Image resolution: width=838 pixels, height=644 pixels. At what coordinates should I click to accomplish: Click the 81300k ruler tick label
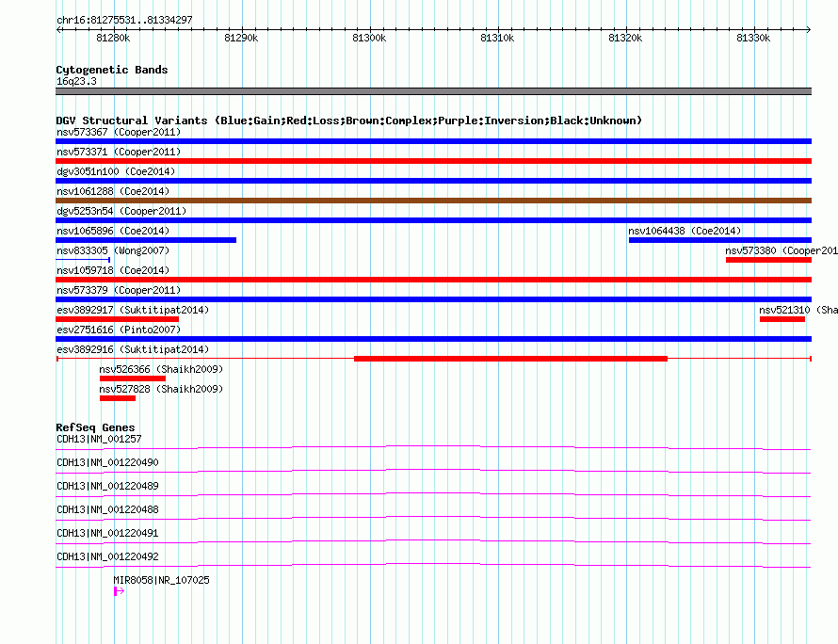369,38
